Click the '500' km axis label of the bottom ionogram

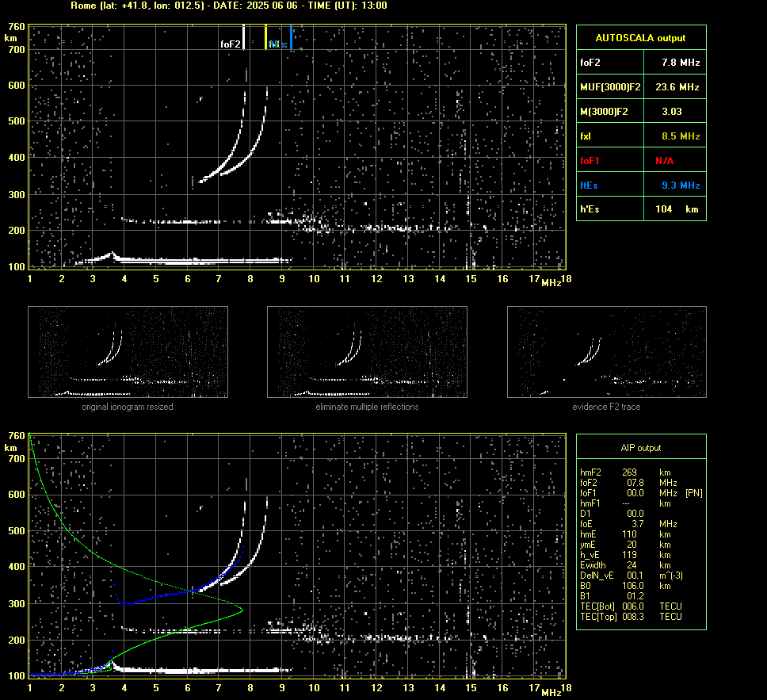16,530
